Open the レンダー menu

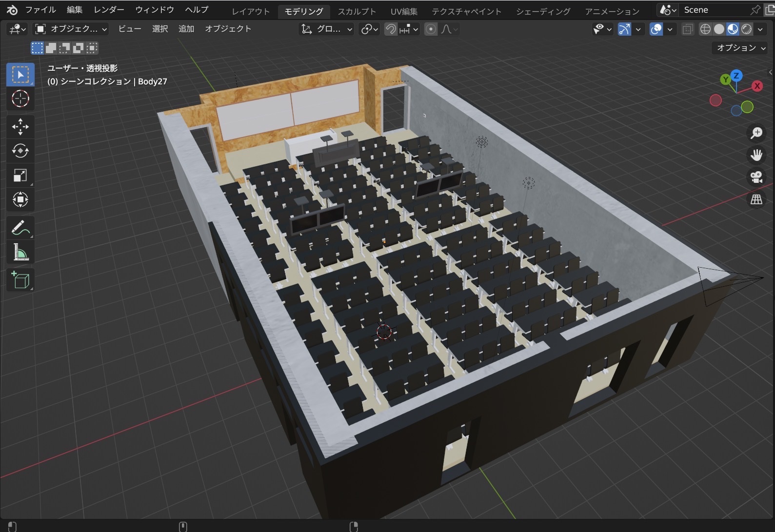pos(109,10)
